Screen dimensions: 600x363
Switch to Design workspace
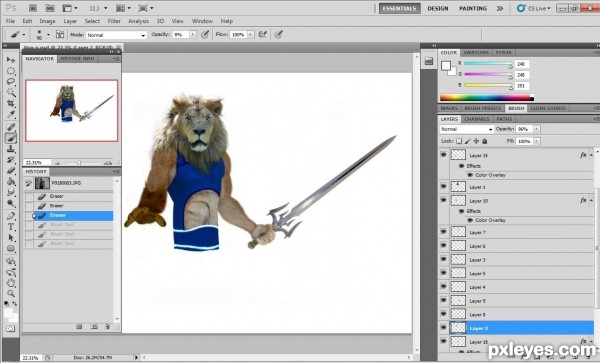pos(438,8)
